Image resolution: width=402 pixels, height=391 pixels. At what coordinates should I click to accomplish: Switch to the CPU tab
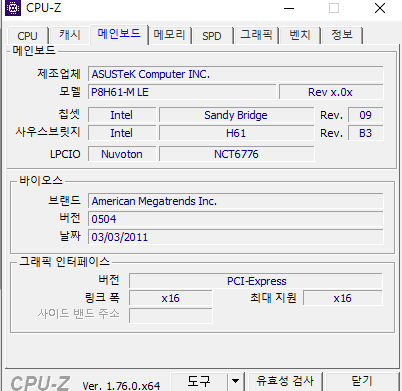coord(27,36)
